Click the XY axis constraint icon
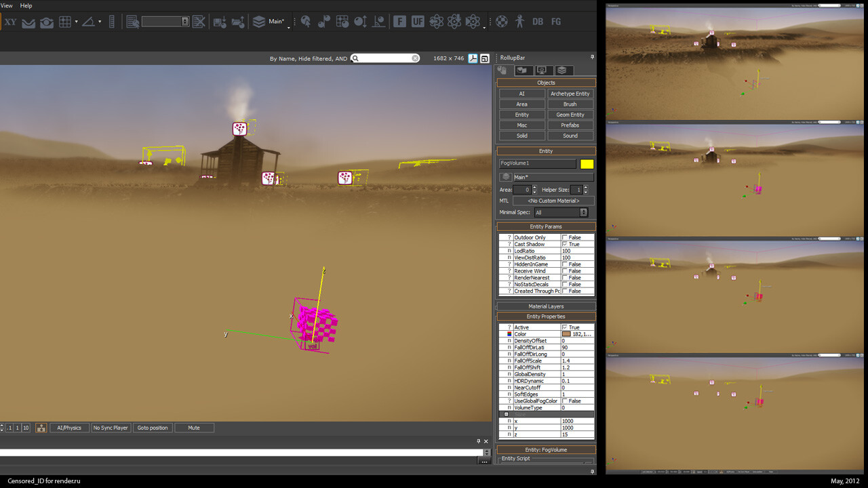This screenshot has height=488, width=868. pyautogui.click(x=10, y=22)
